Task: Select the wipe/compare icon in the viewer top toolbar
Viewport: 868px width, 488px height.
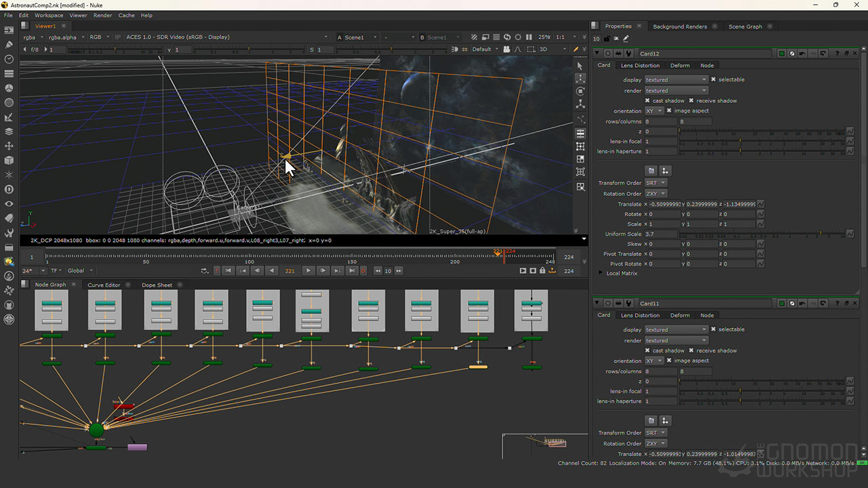Action: [x=475, y=37]
